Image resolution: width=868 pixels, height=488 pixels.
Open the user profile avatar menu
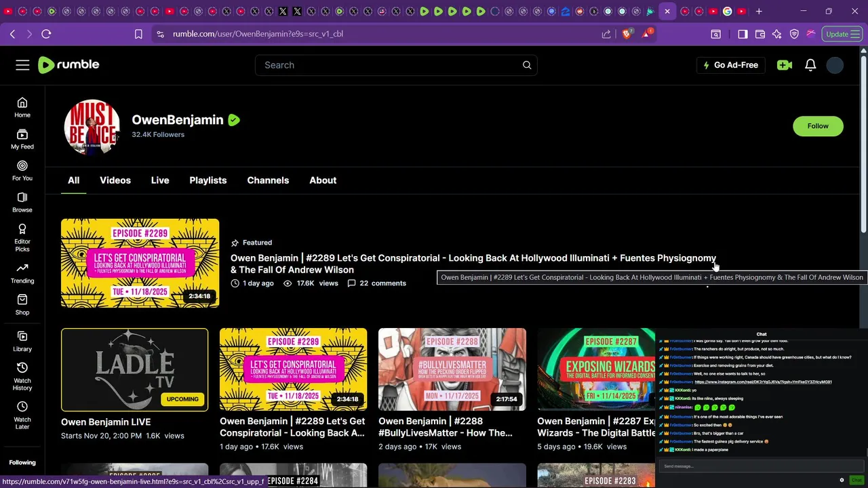pos(835,65)
